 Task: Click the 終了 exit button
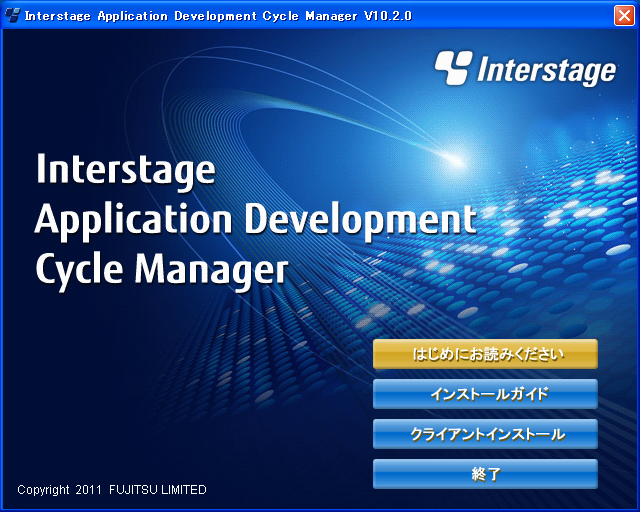click(x=485, y=474)
